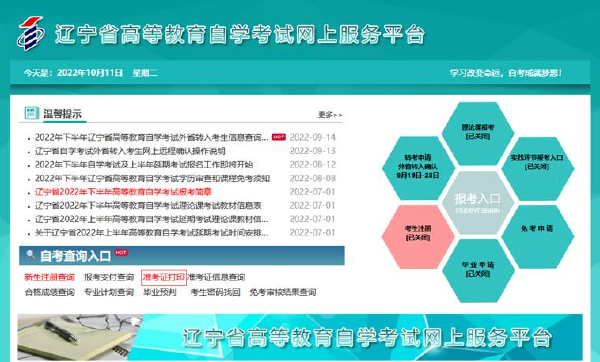Click the 专业计划查询 link
Viewport: 600px width, 362px height.
[109, 292]
